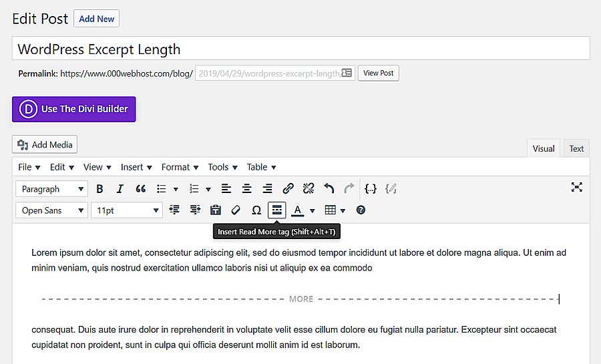Apply text color

click(298, 210)
